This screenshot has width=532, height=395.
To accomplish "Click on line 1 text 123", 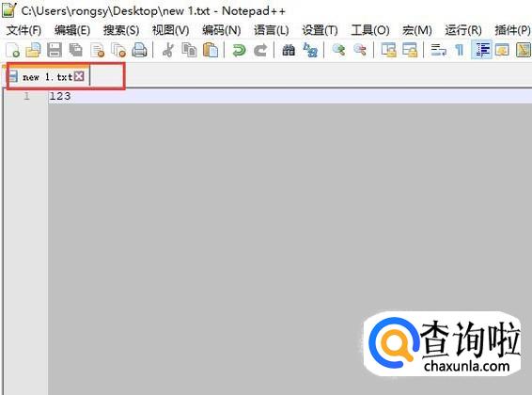I will coord(60,96).
